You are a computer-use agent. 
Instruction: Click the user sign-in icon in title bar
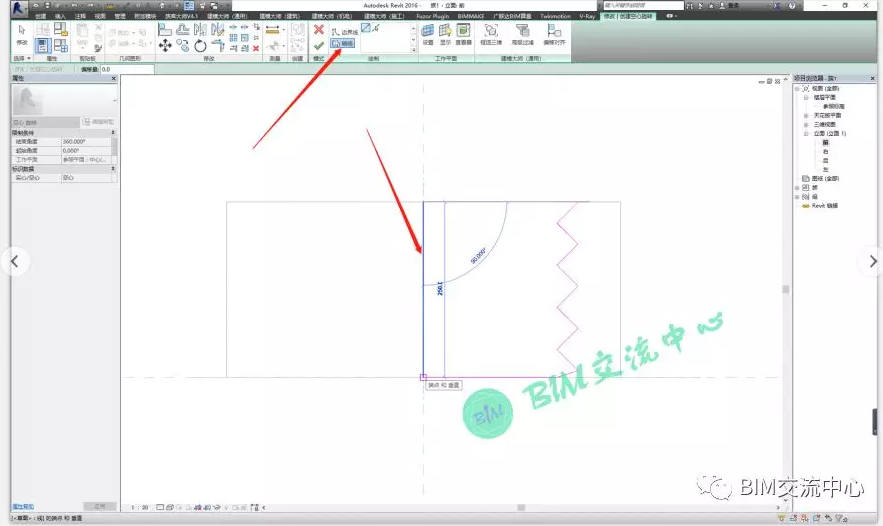723,6
